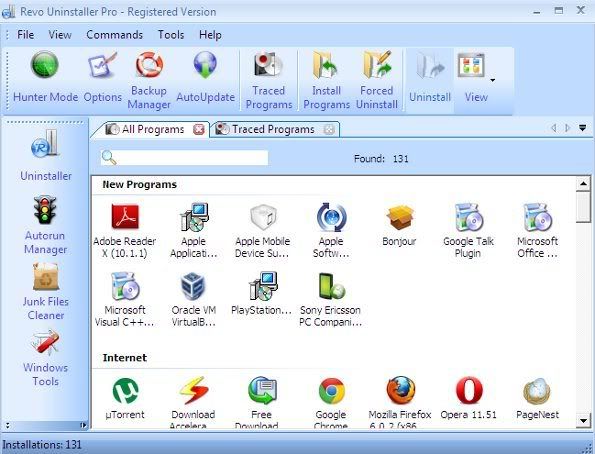The height and width of the screenshot is (454, 595).
Task: Open the View menu in the menu bar
Action: pos(60,35)
